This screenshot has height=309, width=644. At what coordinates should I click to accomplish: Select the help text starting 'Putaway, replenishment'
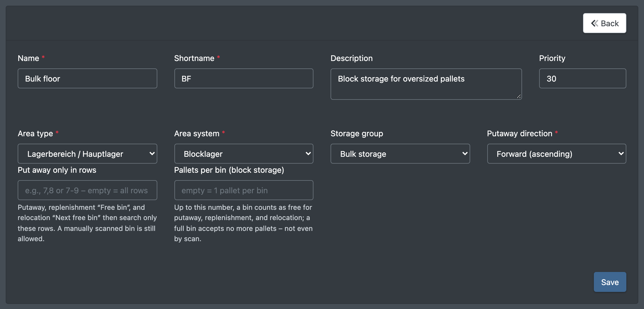[87, 223]
